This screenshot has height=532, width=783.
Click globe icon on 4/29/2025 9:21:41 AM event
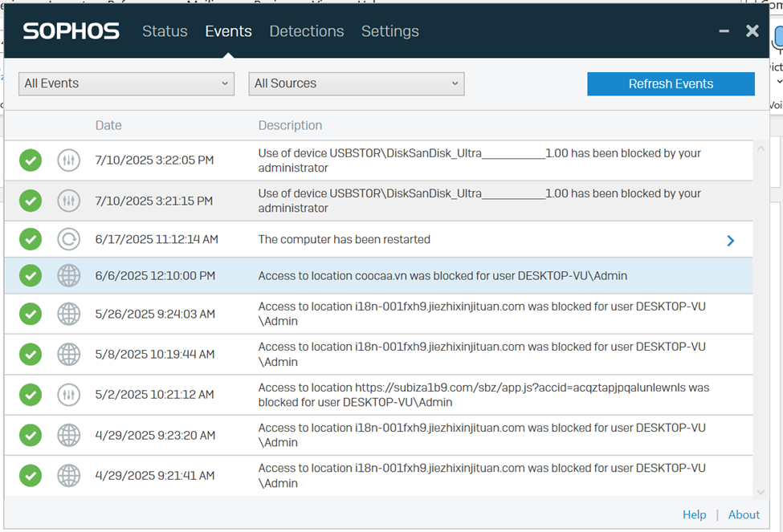(x=69, y=476)
